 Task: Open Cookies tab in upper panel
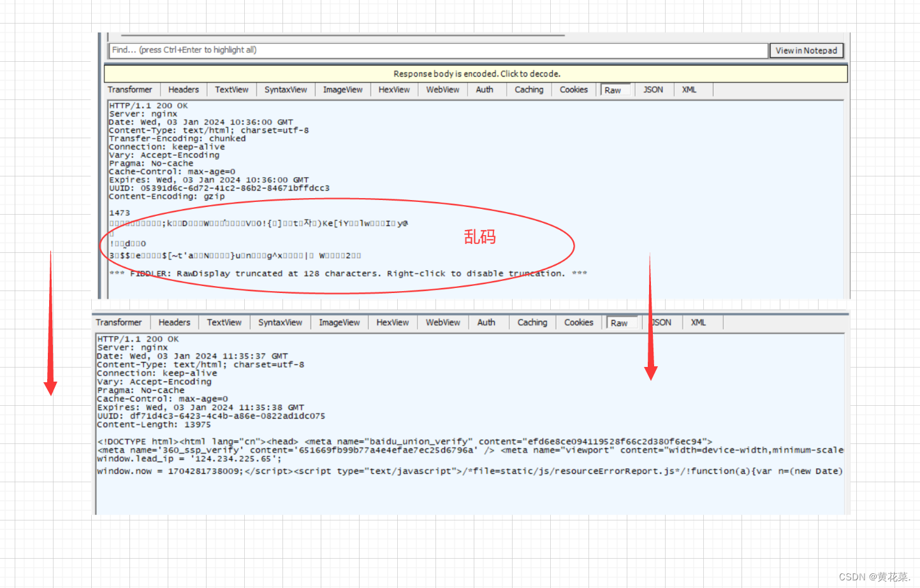pyautogui.click(x=574, y=90)
